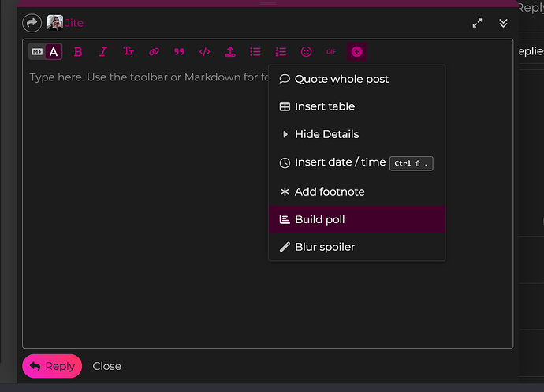Switch to rich text editor mode

point(54,52)
